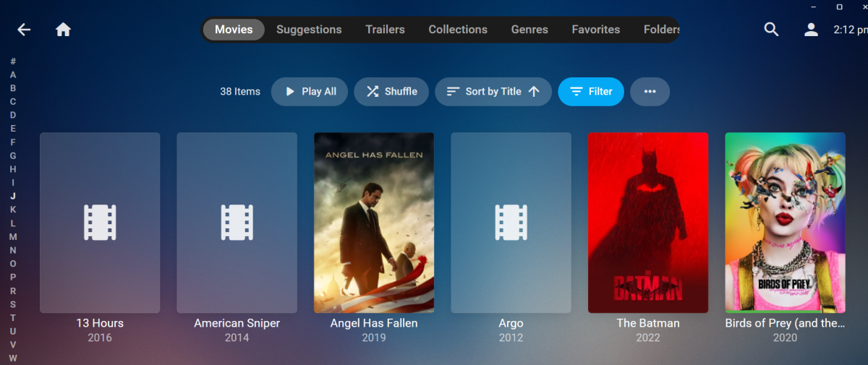Jump to letter T in alphabet picker

[x=13, y=318]
